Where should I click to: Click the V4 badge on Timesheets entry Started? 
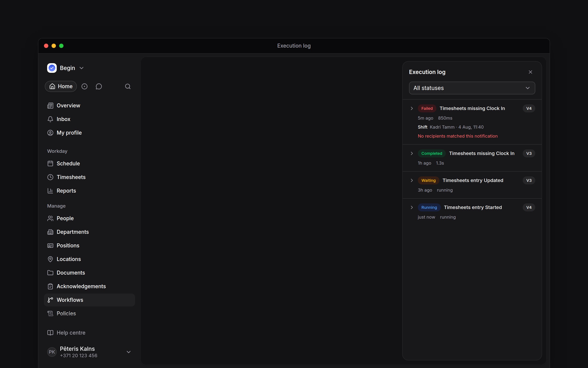click(529, 208)
